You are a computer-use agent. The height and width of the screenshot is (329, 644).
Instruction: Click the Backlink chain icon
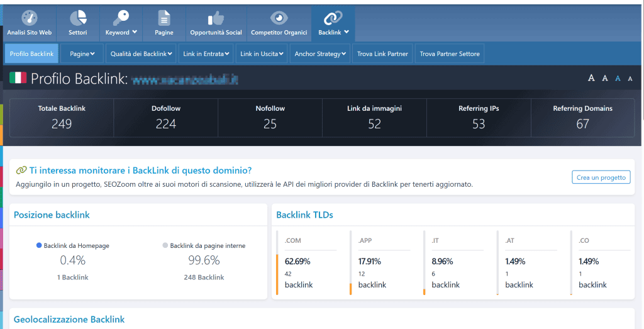point(333,18)
